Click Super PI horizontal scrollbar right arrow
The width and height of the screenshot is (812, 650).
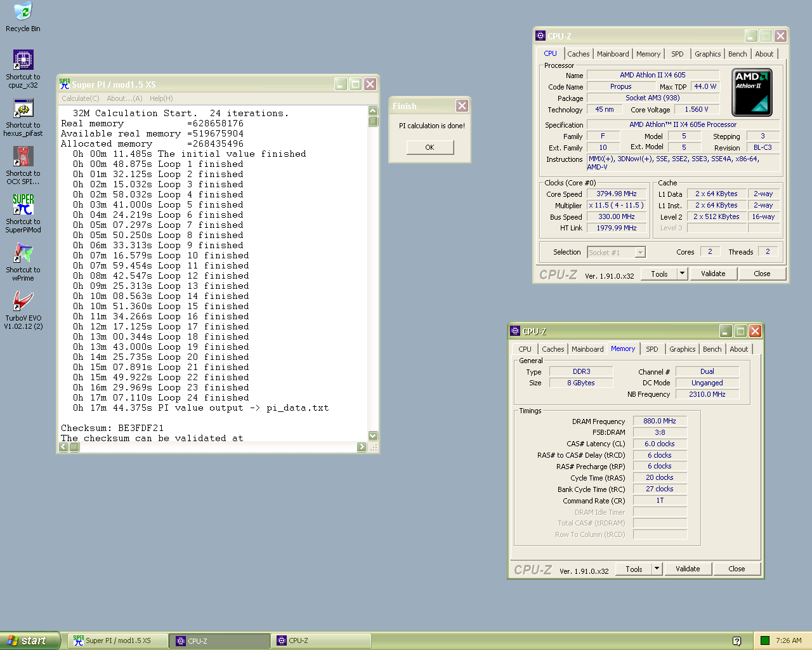[362, 447]
